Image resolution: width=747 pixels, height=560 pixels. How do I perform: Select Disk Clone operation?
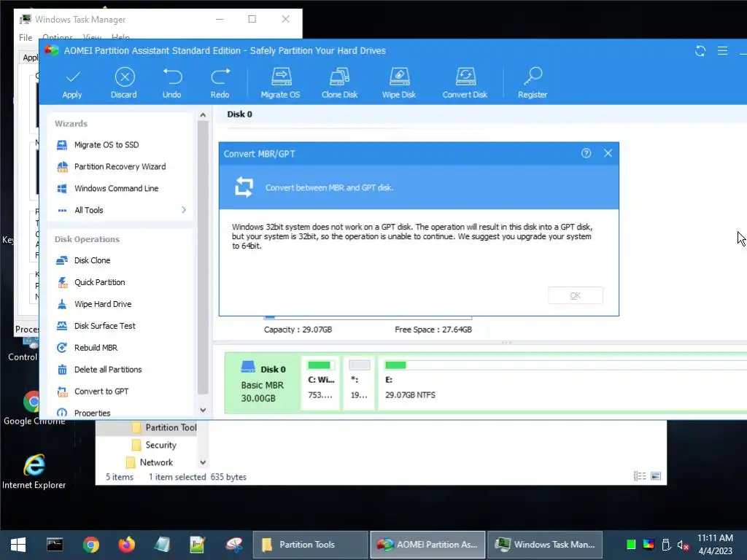tap(92, 260)
